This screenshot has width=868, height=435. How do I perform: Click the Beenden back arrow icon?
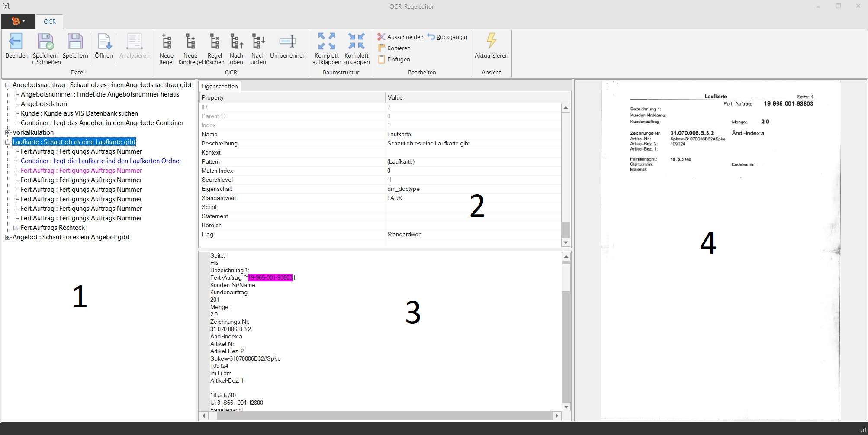[16, 42]
